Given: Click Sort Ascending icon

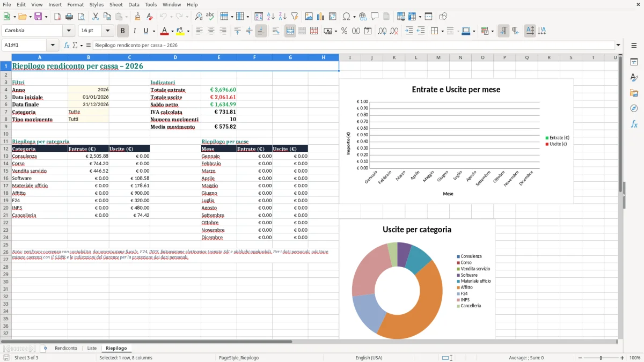Looking at the screenshot, I should tap(270, 17).
